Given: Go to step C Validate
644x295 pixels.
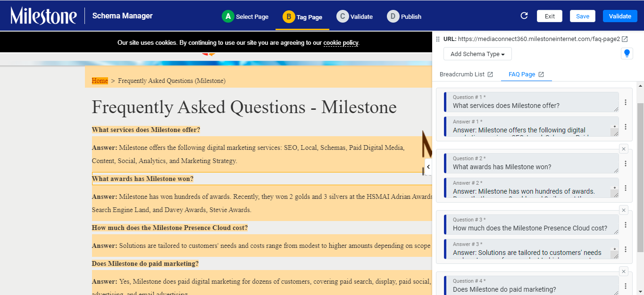Looking at the screenshot, I should (x=355, y=16).
